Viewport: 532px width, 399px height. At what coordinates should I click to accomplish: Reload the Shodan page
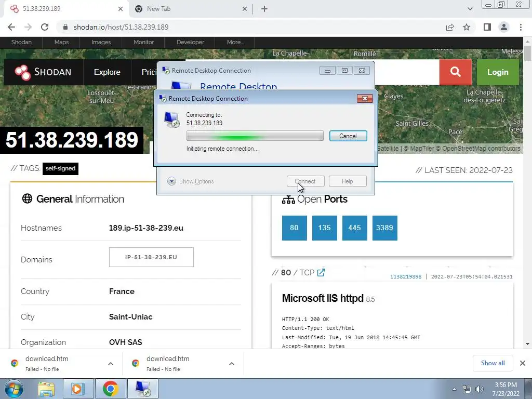(45, 27)
